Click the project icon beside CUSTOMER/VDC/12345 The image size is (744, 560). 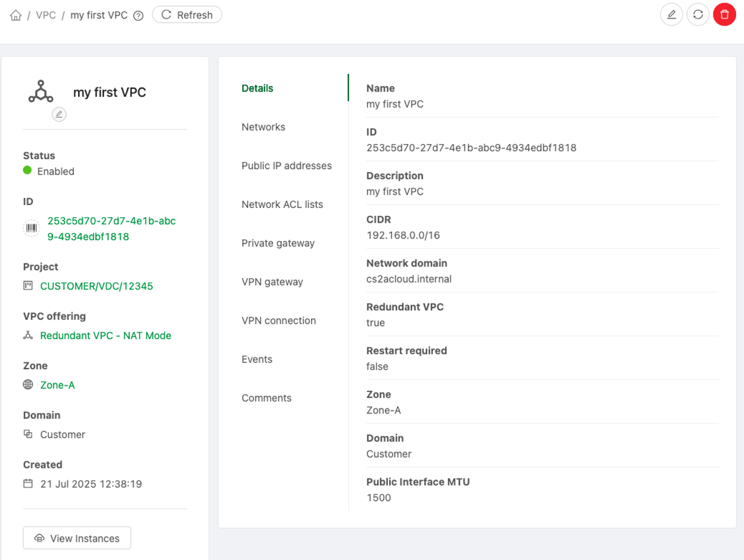click(x=28, y=285)
